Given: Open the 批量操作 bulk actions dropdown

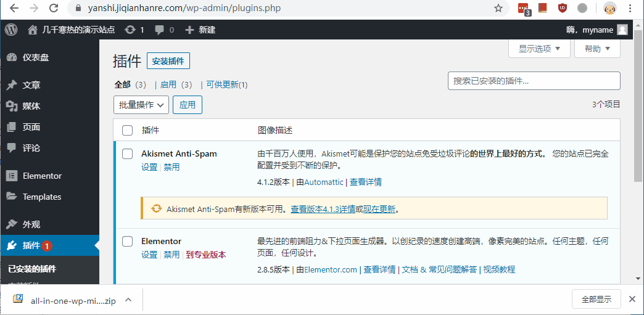Looking at the screenshot, I should pos(141,105).
